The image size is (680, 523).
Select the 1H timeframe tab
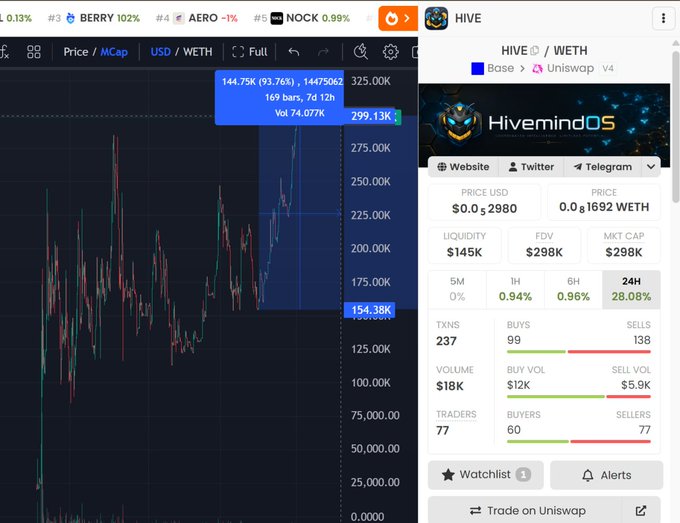coord(515,289)
